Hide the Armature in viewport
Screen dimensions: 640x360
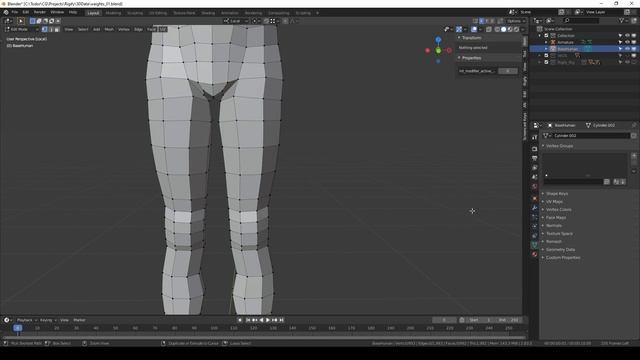coord(627,42)
